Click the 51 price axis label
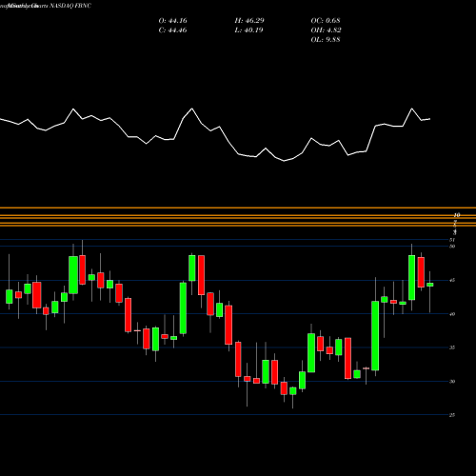The height and width of the screenshot is (476, 476). pyautogui.click(x=452, y=240)
